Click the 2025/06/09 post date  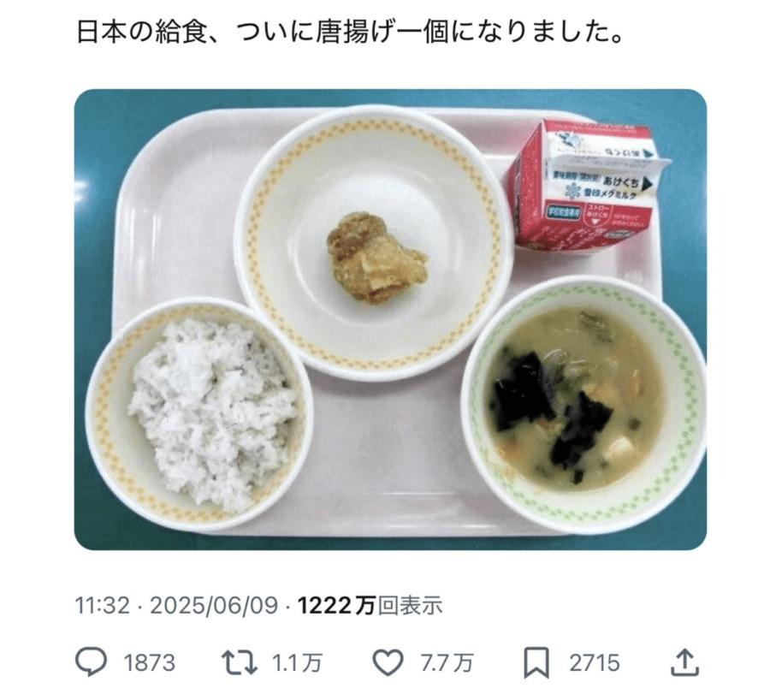pos(214,606)
